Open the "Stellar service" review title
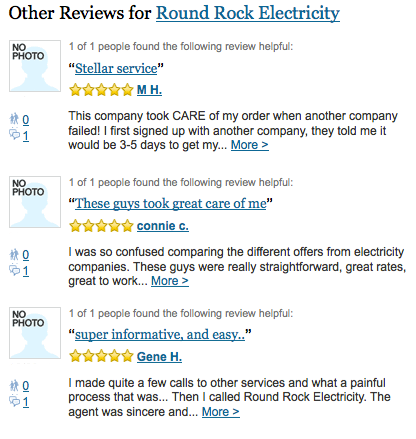Screen dimensions: 416x439 116,69
